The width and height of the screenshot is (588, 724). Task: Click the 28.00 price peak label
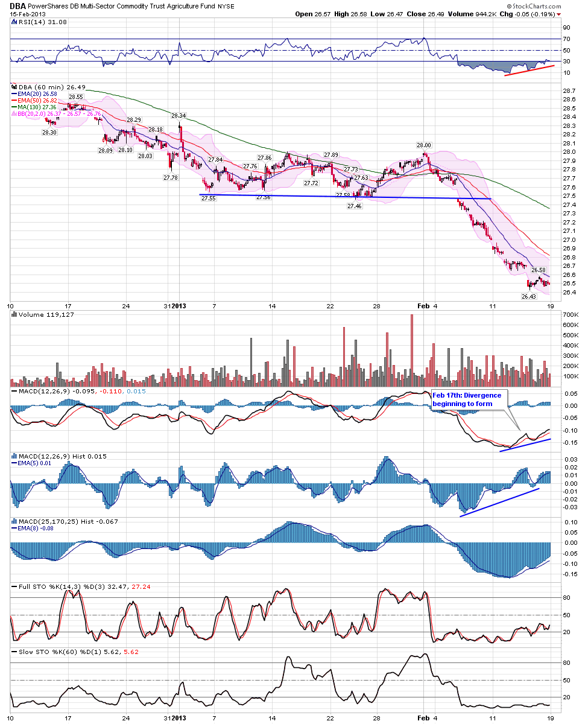click(x=424, y=145)
